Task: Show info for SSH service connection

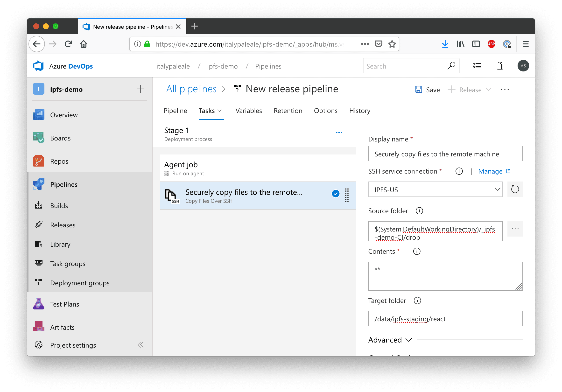Action: (459, 171)
